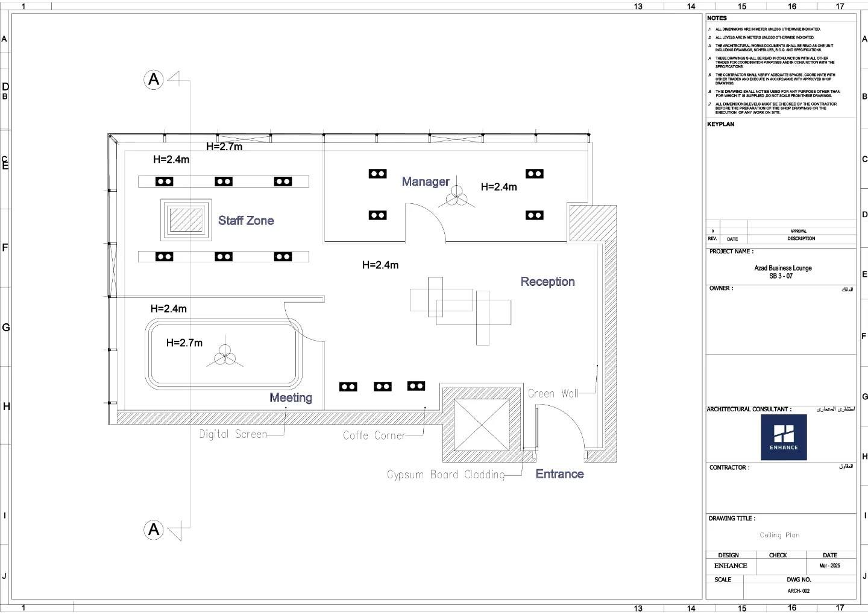Select the DRAWING TITLE : label

coord(732,518)
